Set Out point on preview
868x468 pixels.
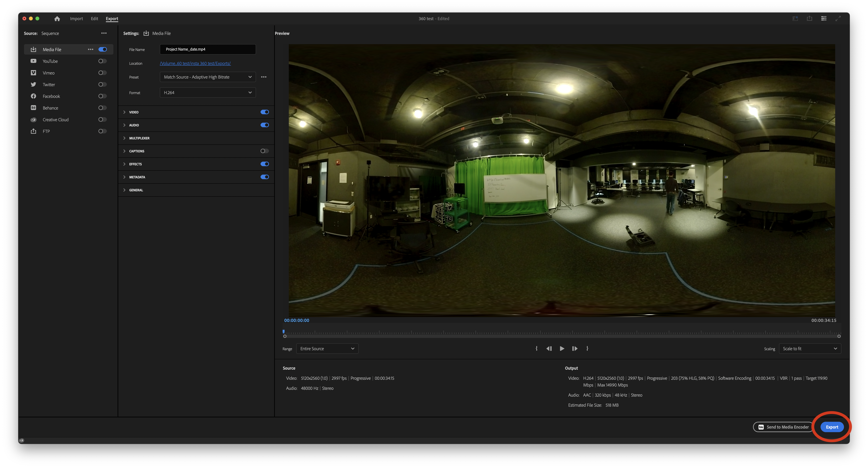pos(587,348)
